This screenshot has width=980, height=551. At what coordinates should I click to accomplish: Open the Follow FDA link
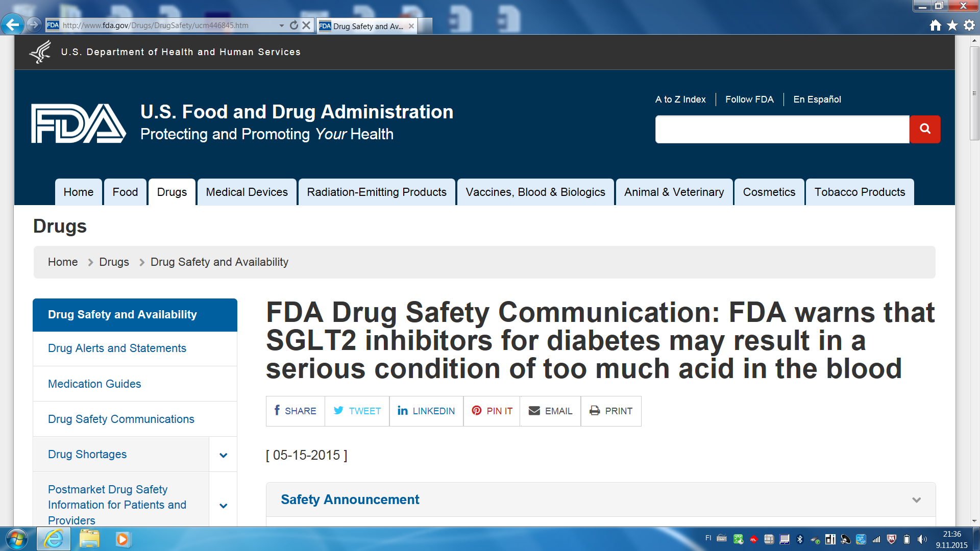pos(749,99)
